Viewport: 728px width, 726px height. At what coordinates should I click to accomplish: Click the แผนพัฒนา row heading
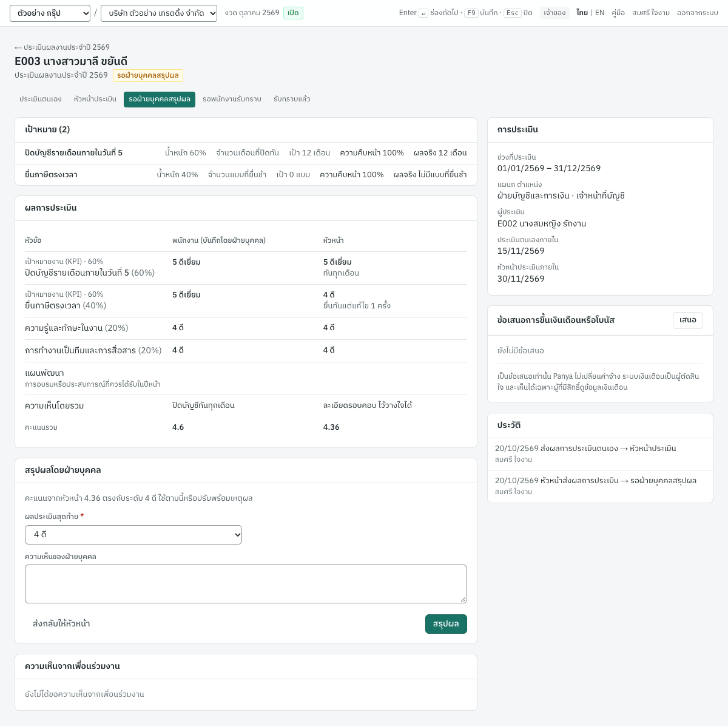point(44,373)
